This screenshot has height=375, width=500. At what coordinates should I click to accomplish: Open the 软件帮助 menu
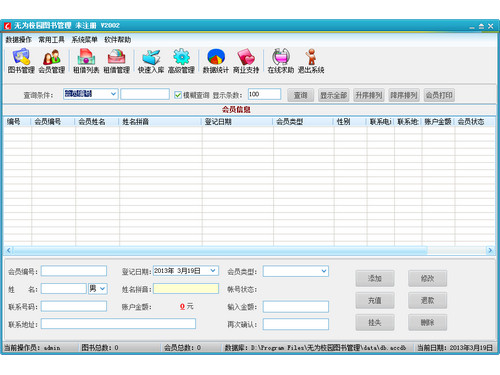click(117, 40)
